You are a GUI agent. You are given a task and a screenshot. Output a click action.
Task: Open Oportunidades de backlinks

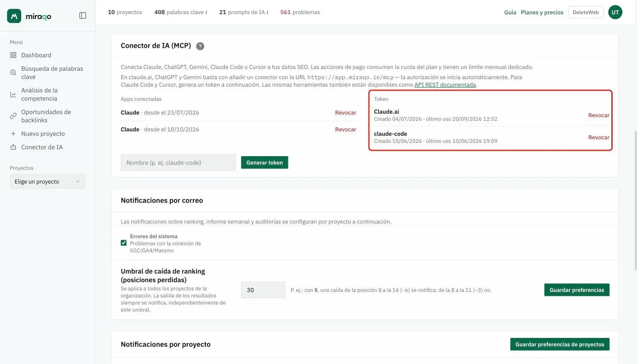point(46,116)
